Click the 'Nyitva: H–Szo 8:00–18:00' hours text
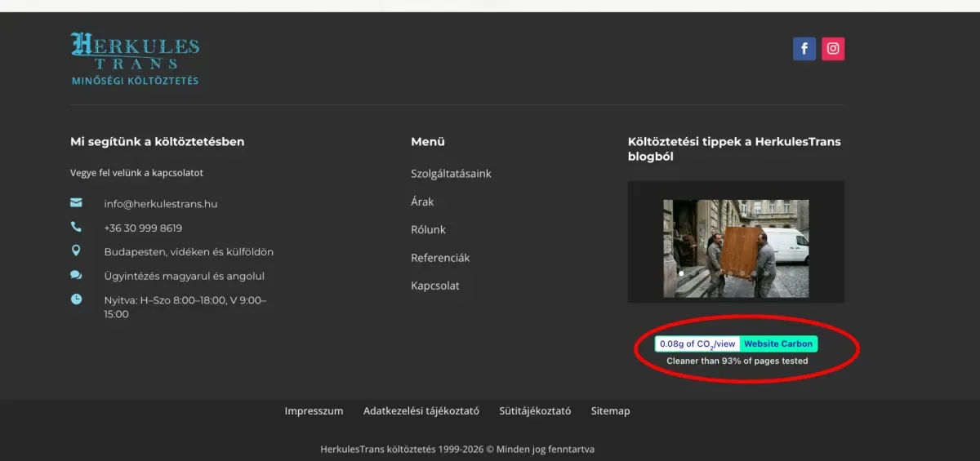The image size is (980, 461). [185, 307]
